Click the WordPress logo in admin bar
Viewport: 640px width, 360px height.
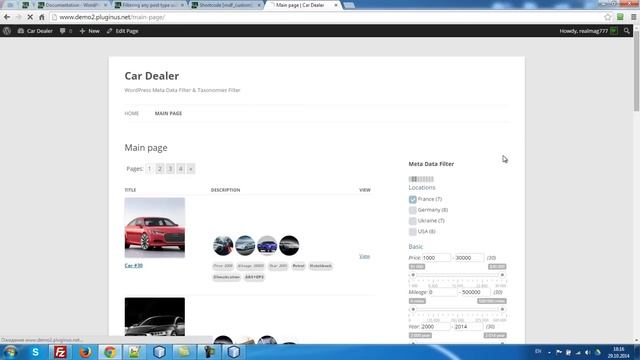7,31
